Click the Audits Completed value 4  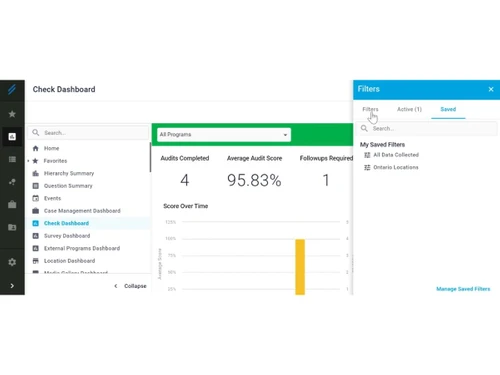185,180
